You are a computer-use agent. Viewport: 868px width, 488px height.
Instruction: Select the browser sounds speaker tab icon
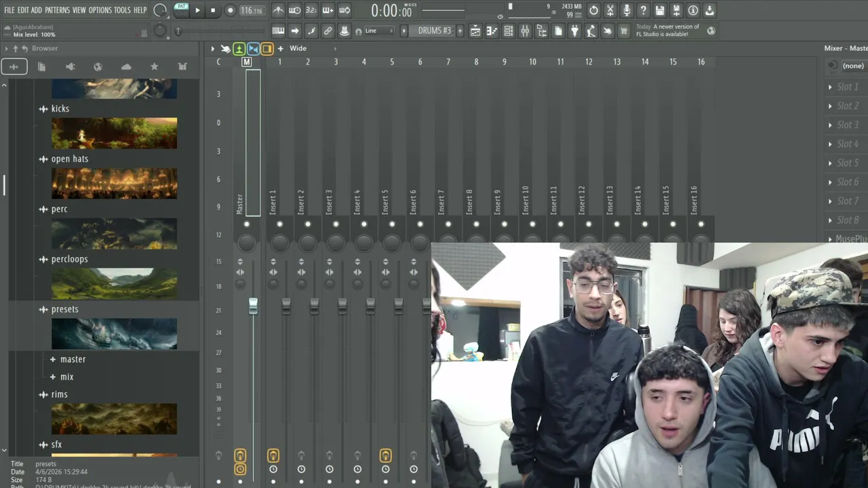pos(70,66)
